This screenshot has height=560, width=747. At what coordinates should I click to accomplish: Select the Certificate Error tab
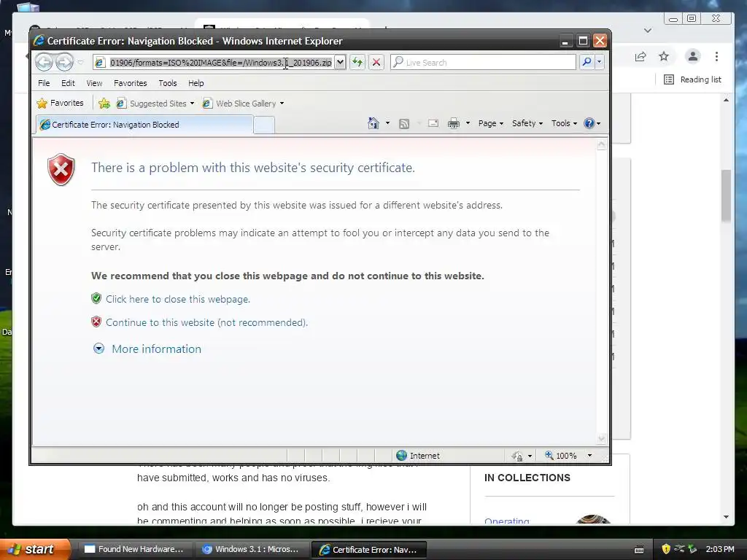[x=144, y=124]
